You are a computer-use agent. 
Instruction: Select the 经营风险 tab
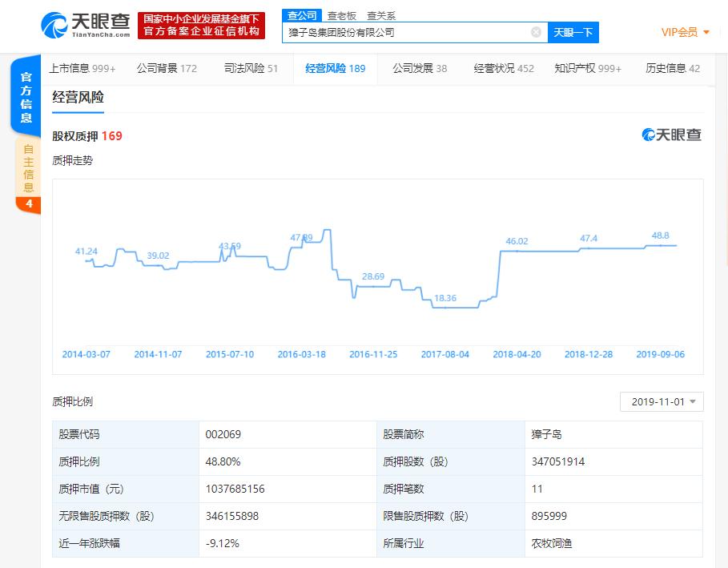pos(335,68)
